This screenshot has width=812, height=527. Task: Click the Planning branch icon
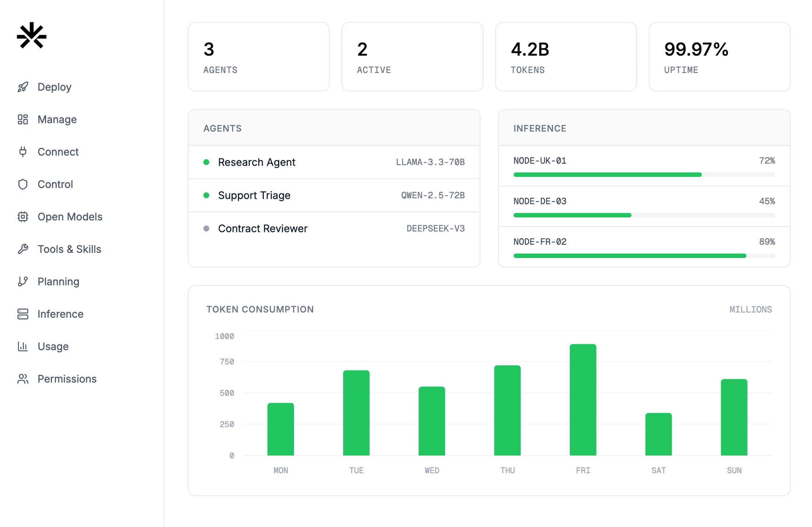click(x=23, y=282)
